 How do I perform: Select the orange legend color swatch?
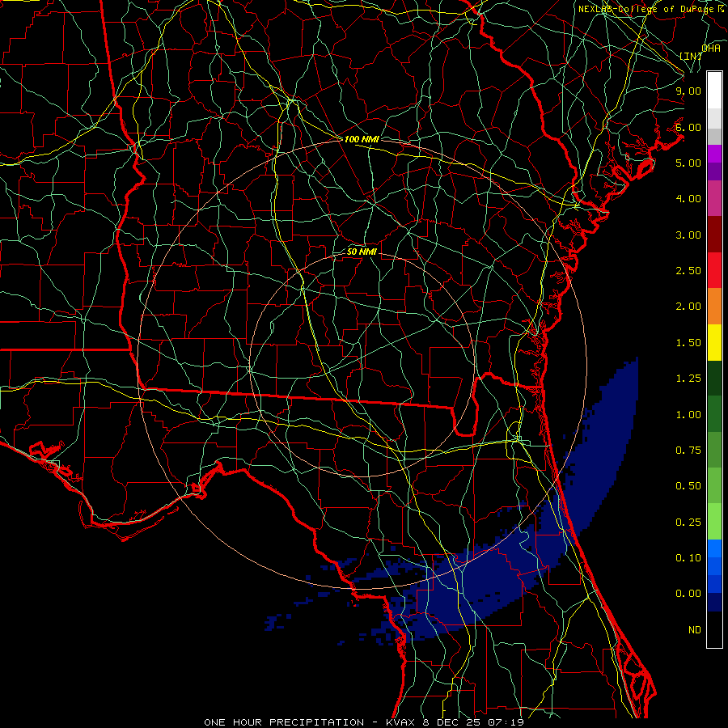pos(714,306)
